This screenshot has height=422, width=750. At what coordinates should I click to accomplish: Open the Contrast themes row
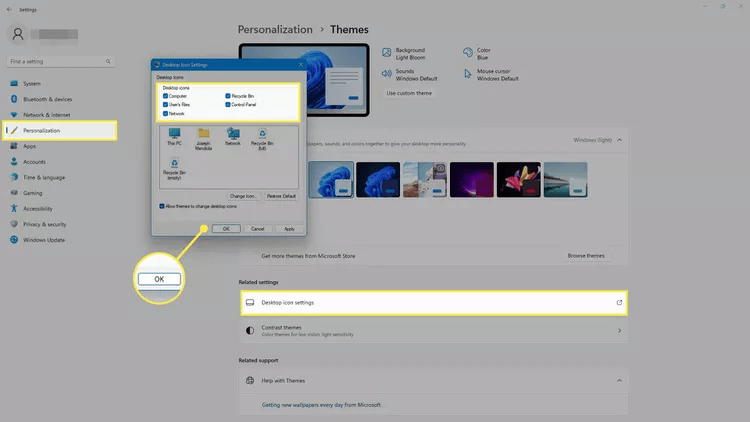(434, 331)
